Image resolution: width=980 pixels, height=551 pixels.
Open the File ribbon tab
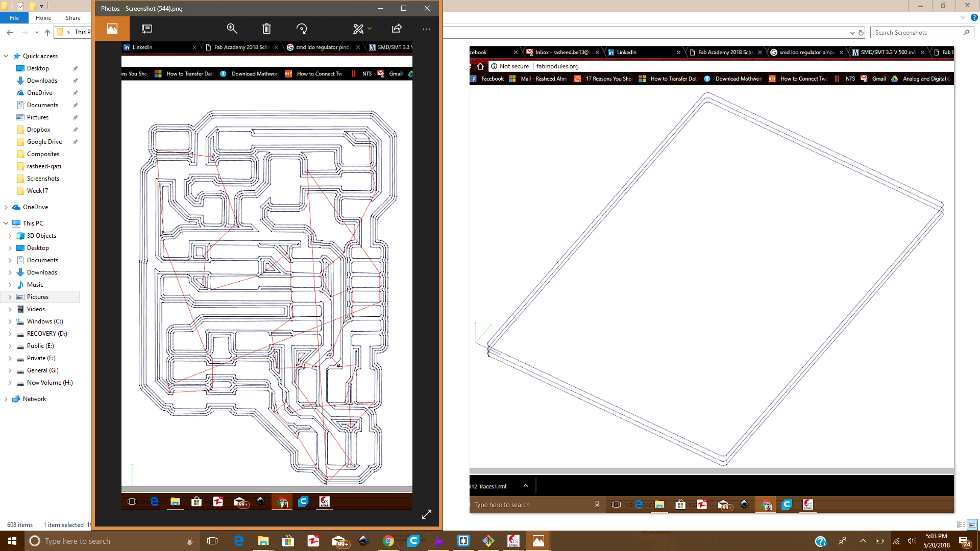[x=14, y=18]
